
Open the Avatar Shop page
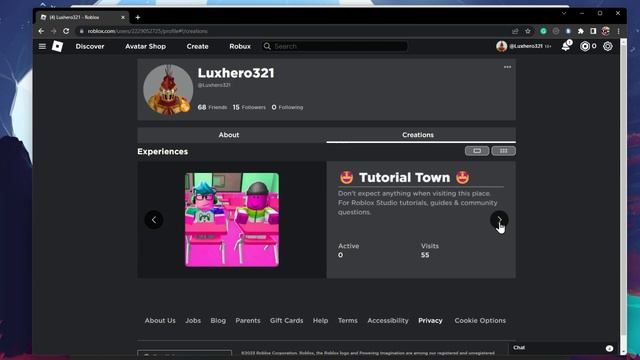(145, 47)
